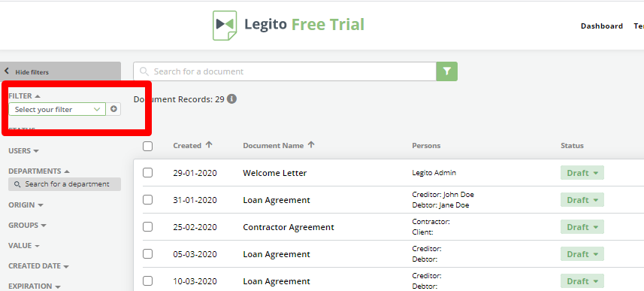Check the Contractor Agreement row checkbox
The image size is (644, 291).
(x=148, y=227)
